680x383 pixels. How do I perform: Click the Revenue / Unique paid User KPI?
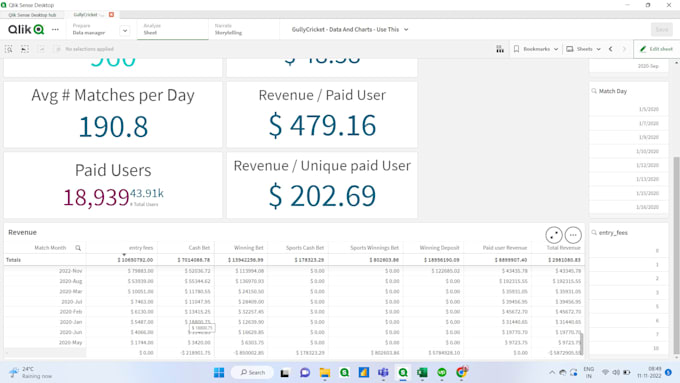click(322, 185)
